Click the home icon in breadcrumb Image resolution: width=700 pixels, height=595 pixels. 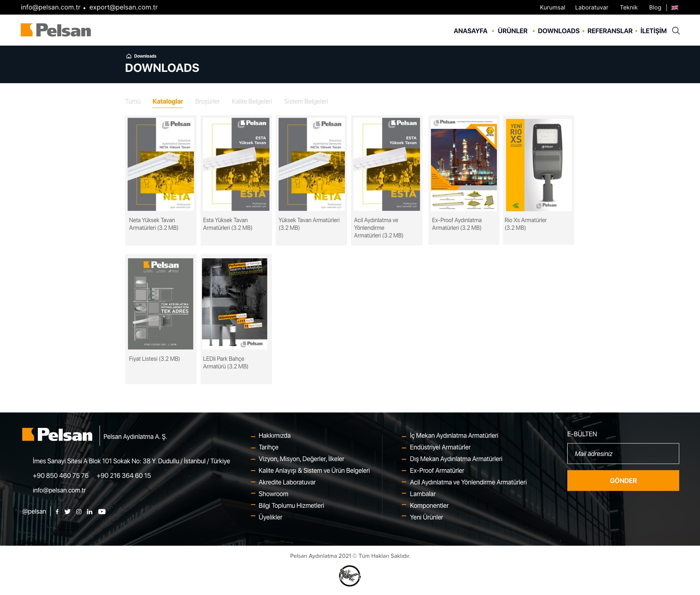coord(129,56)
